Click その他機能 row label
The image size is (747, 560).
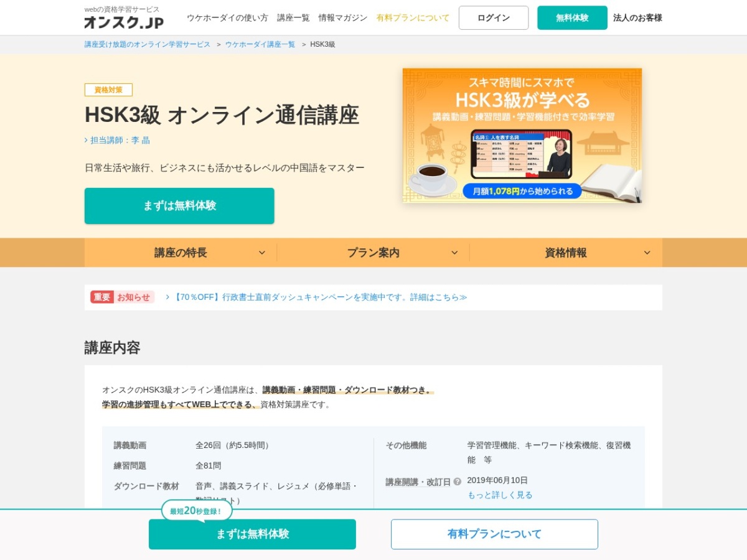[x=406, y=446]
